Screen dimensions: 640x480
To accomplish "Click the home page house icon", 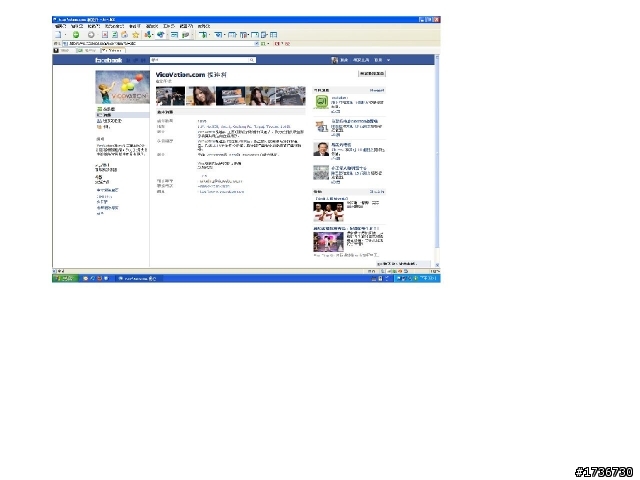I will coord(124,35).
